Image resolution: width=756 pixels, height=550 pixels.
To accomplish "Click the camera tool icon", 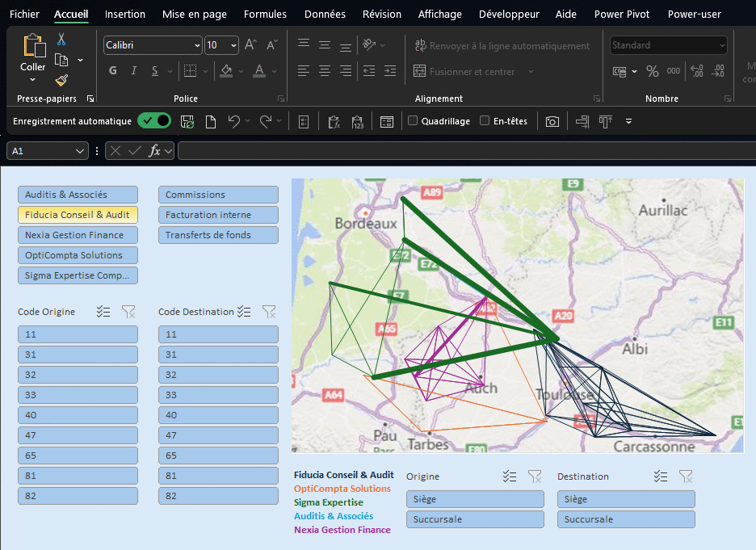I will pos(552,121).
